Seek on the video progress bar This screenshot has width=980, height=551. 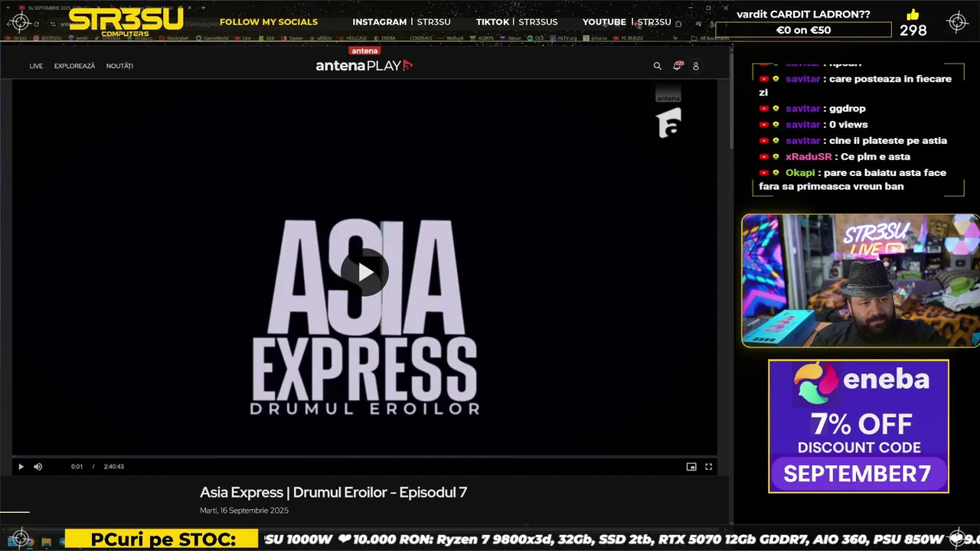364,456
